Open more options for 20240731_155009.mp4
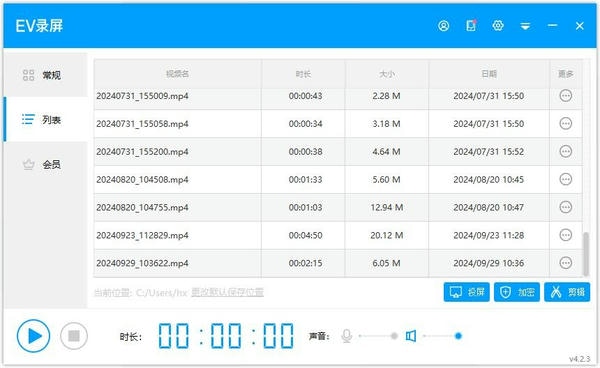Viewport: 600px width, 368px height. click(566, 96)
